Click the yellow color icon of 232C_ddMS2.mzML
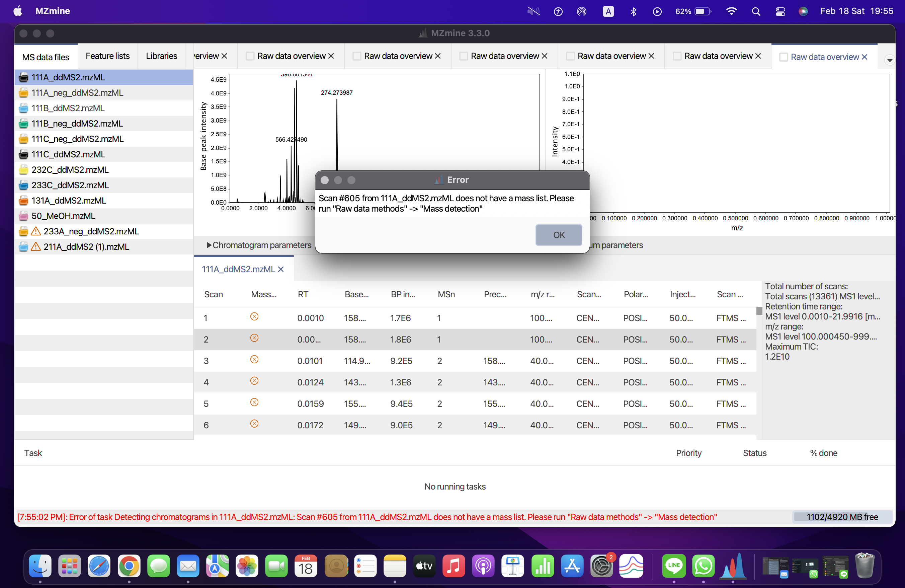Screen dimensions: 905x588 23,170
